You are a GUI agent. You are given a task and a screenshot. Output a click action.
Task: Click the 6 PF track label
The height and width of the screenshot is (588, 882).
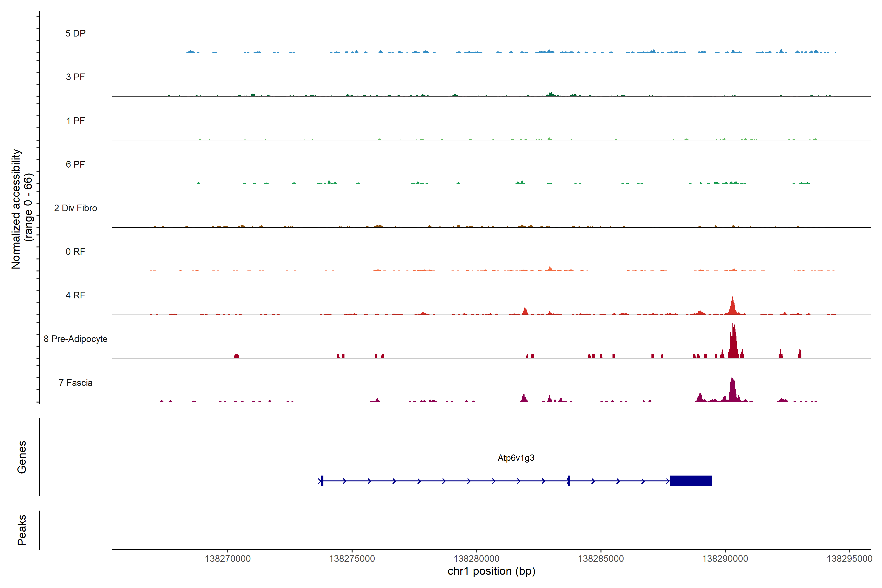(75, 164)
